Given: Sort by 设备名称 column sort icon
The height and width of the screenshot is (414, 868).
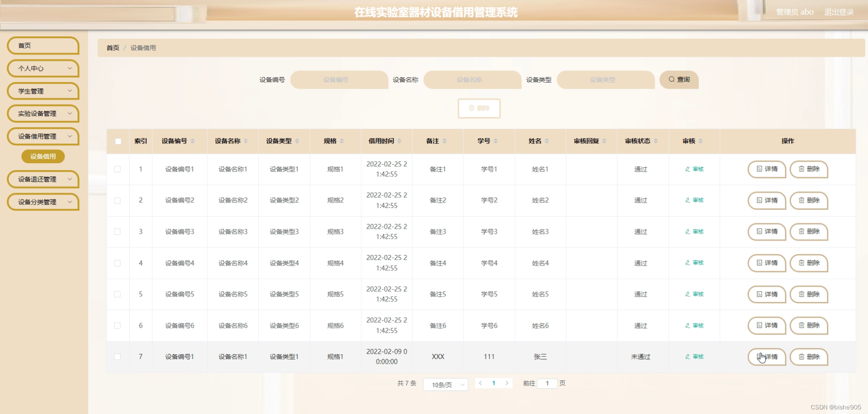Looking at the screenshot, I should click(246, 141).
